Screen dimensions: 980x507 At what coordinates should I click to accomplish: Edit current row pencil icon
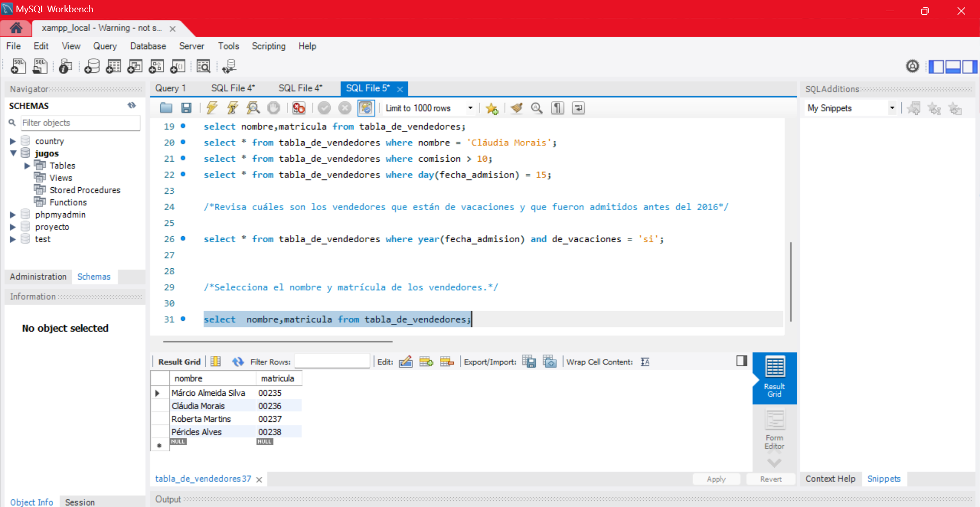pos(406,362)
